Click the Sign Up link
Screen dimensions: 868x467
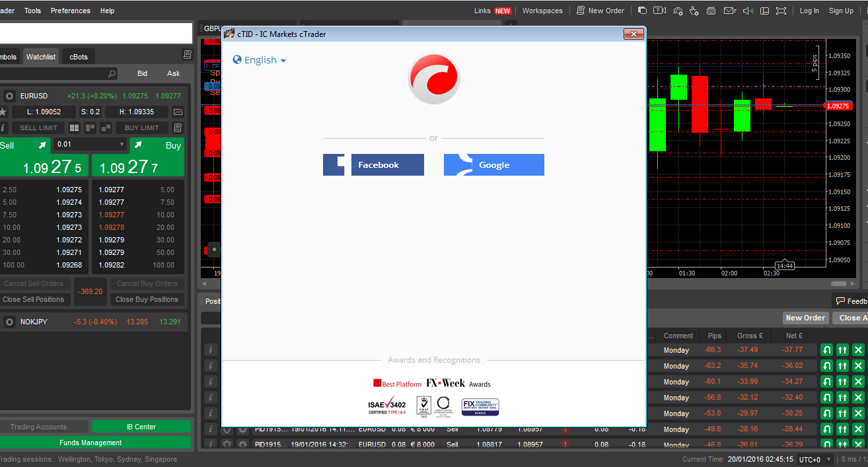[841, 11]
